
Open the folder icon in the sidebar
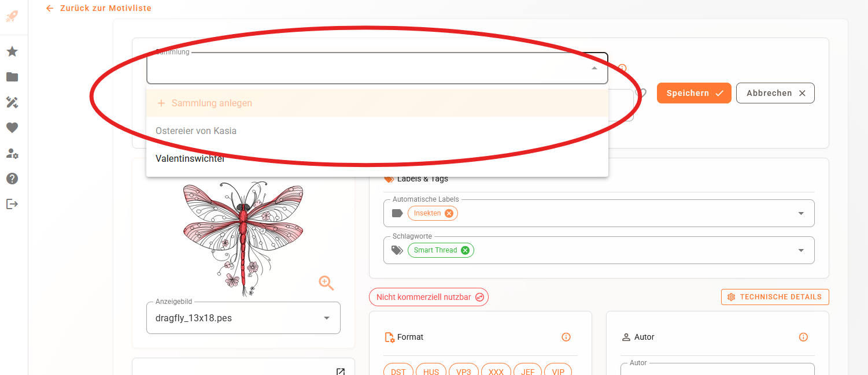(12, 77)
